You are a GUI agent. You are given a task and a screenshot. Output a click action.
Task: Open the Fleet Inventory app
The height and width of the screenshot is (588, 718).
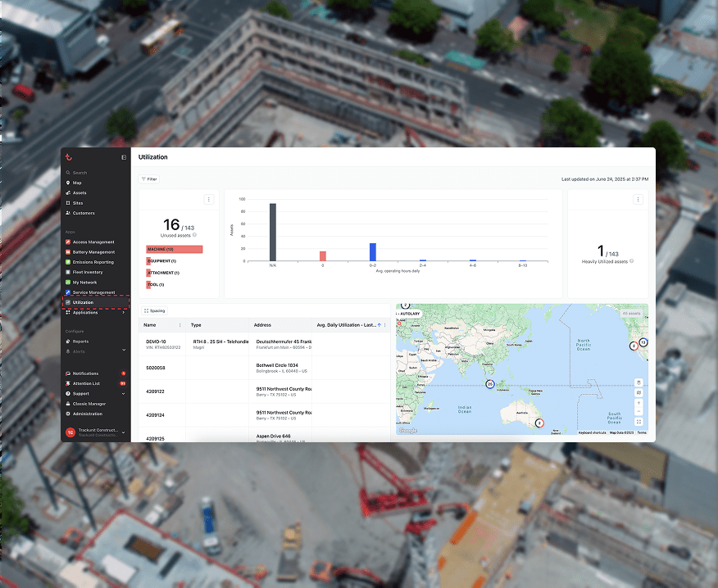pyautogui.click(x=89, y=271)
